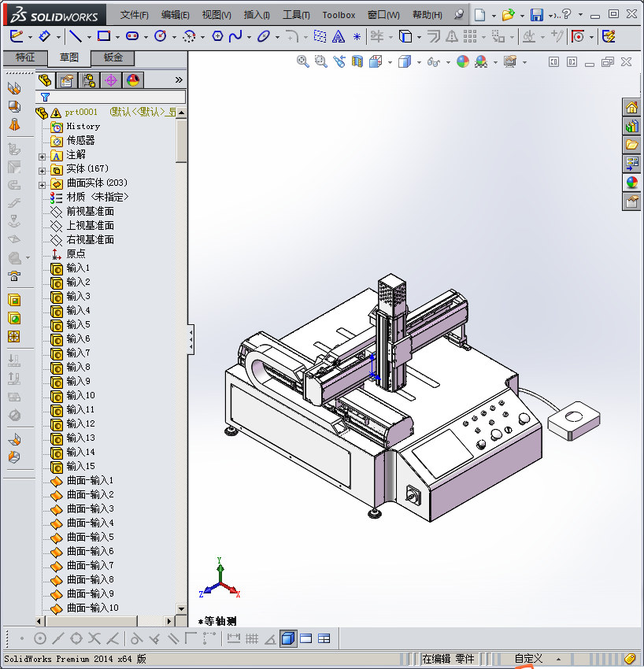
Task: Expand the 曲面实体(203) folder node
Action: pyautogui.click(x=42, y=185)
